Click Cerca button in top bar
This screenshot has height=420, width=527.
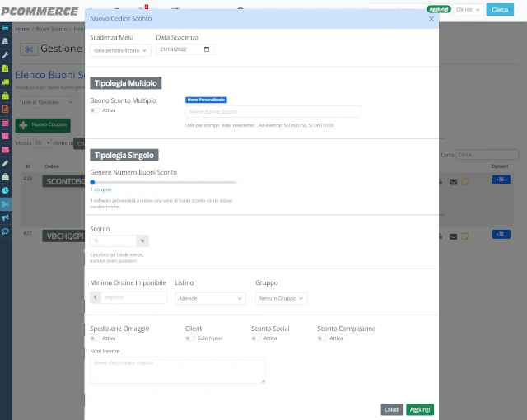point(500,10)
